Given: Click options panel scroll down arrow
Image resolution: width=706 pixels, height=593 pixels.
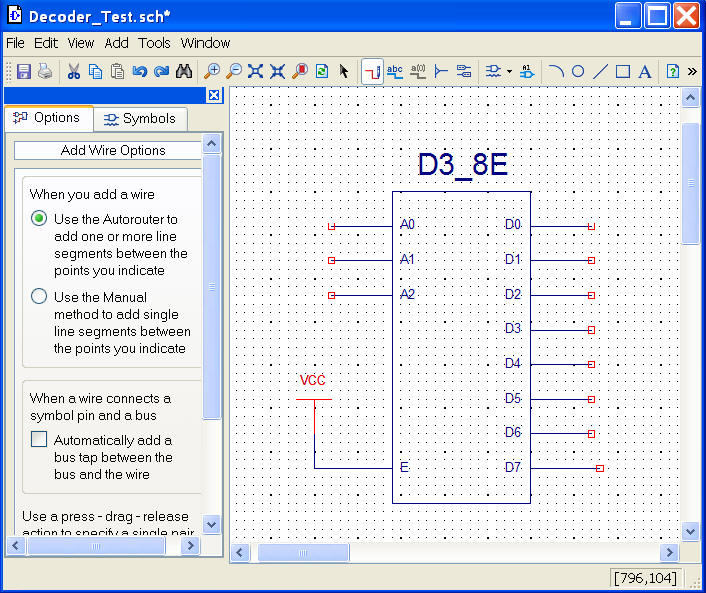Looking at the screenshot, I should (212, 524).
